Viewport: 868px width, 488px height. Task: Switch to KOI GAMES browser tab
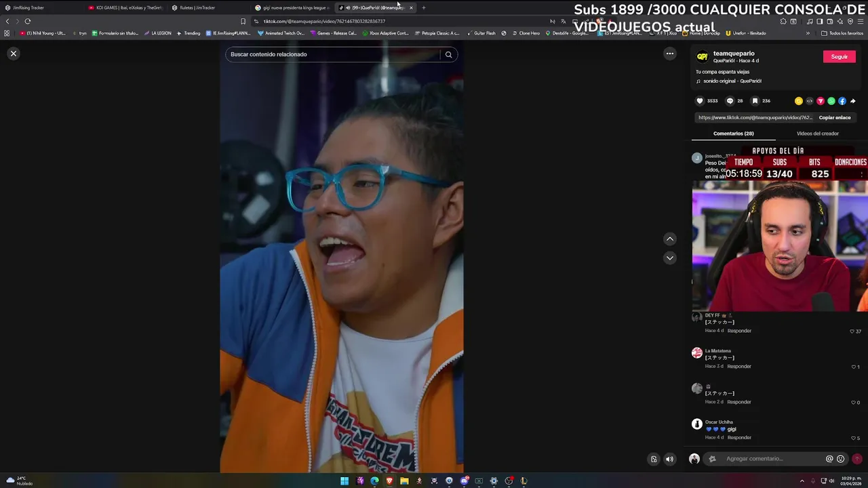(x=125, y=7)
